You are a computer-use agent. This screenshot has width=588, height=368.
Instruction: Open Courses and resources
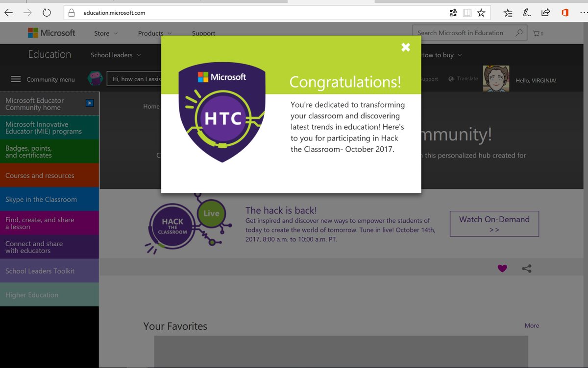(x=49, y=176)
